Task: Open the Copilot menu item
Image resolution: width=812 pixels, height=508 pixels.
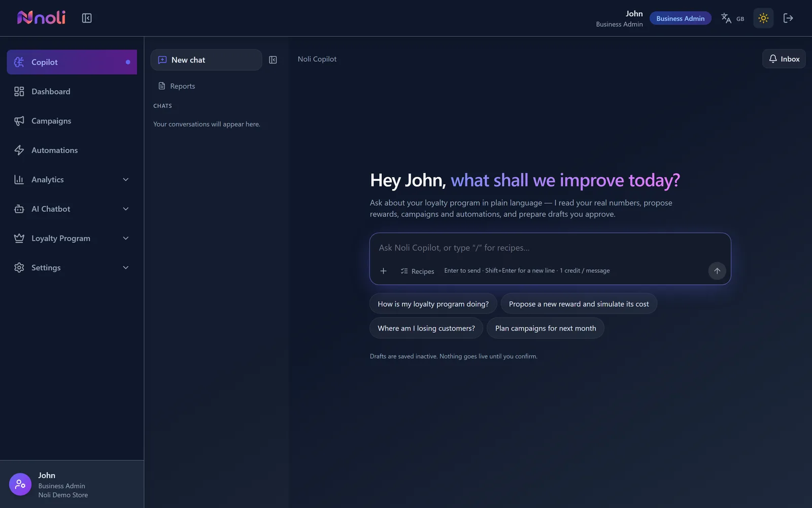Action: click(x=72, y=62)
